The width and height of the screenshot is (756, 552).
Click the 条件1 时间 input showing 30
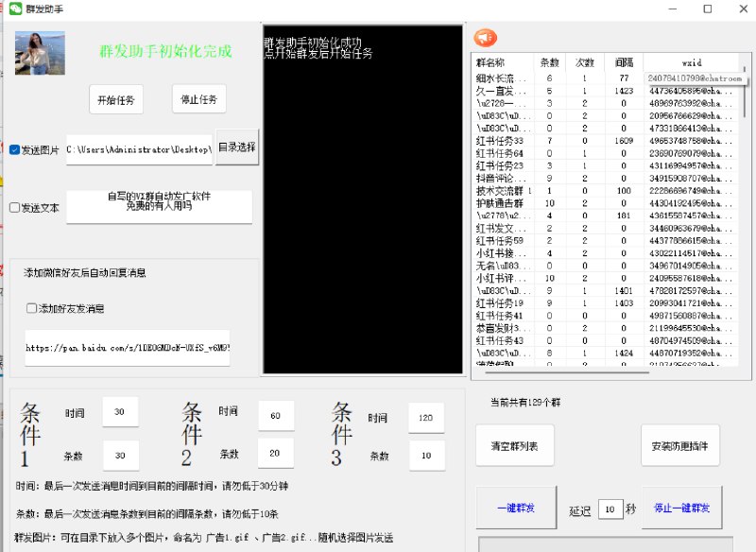click(x=120, y=411)
